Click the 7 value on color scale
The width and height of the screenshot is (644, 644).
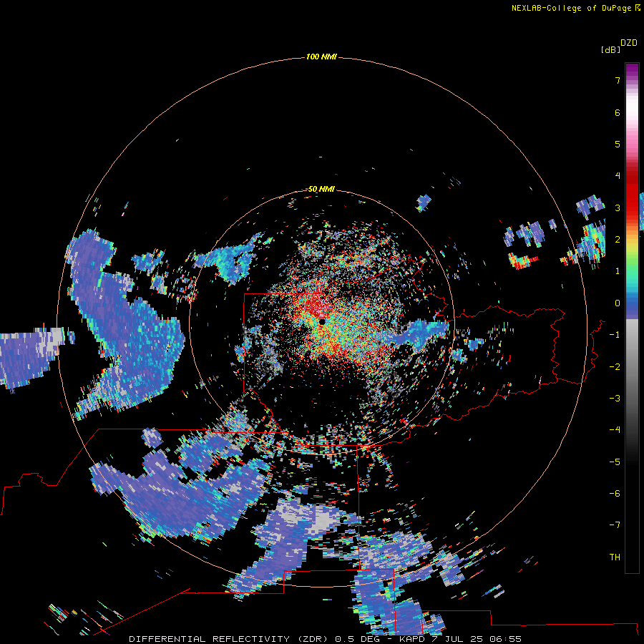point(618,80)
